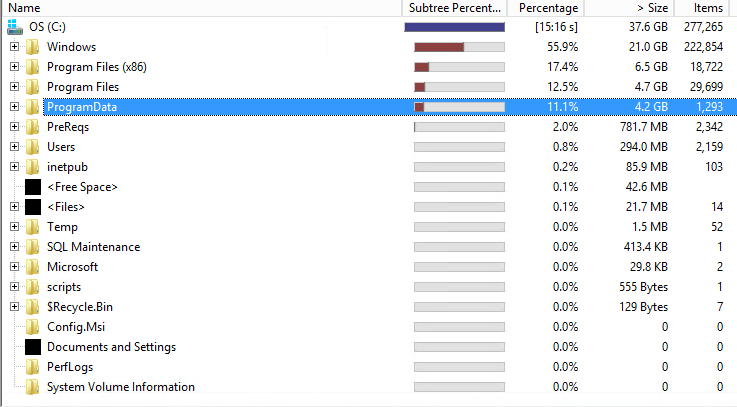Click the SQL Maintenance folder icon
This screenshot has width=737, height=407.
coord(33,247)
